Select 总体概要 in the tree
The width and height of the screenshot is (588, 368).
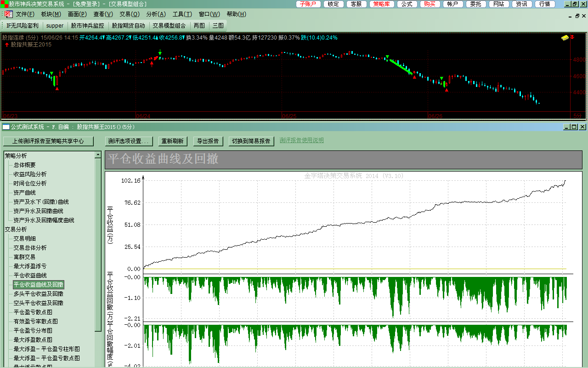click(x=25, y=165)
